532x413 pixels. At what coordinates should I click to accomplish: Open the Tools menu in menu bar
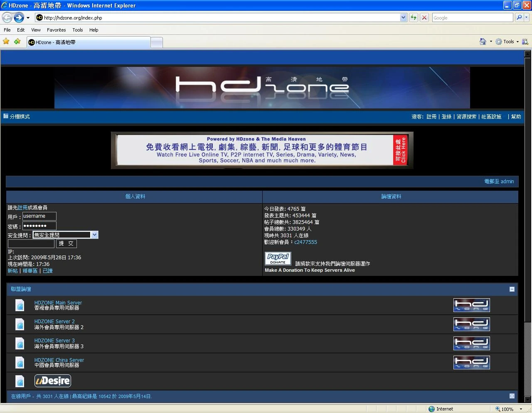[78, 30]
